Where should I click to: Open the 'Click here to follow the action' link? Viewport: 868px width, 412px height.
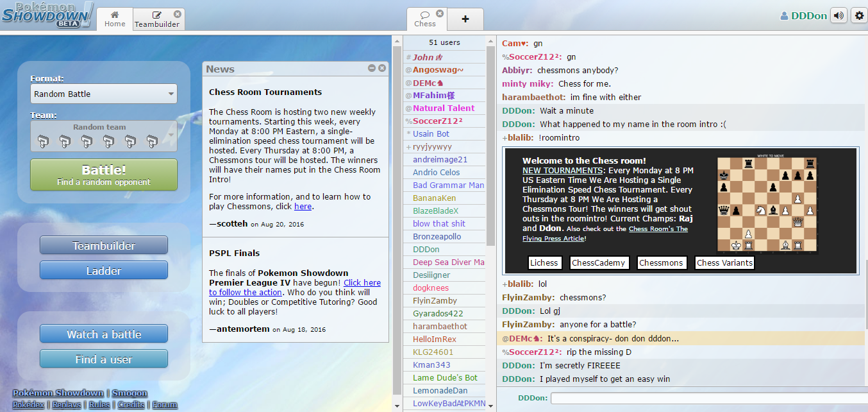tap(295, 288)
